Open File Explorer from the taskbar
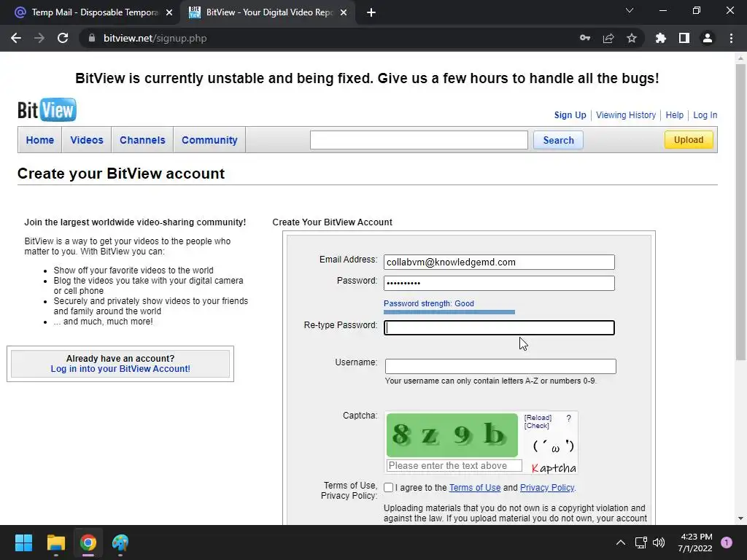This screenshot has width=747, height=560. (55, 542)
